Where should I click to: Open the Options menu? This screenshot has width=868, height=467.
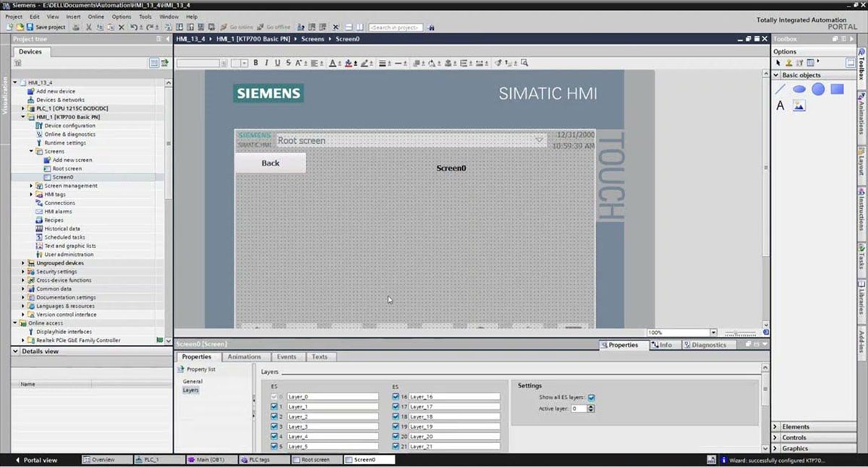point(122,16)
